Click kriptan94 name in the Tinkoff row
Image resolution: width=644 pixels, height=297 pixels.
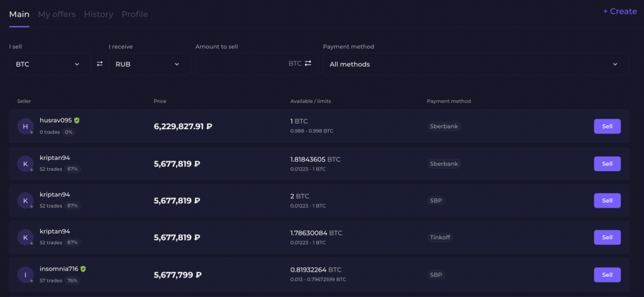pos(55,232)
